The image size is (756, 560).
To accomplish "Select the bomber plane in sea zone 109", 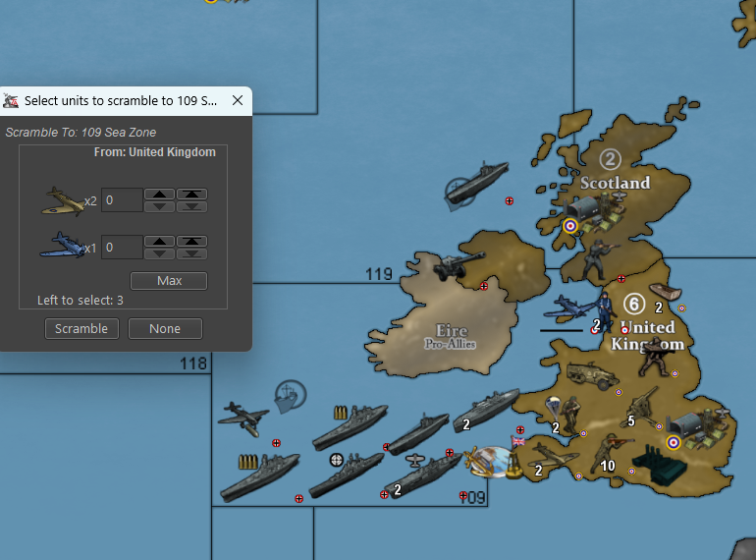I will (243, 415).
